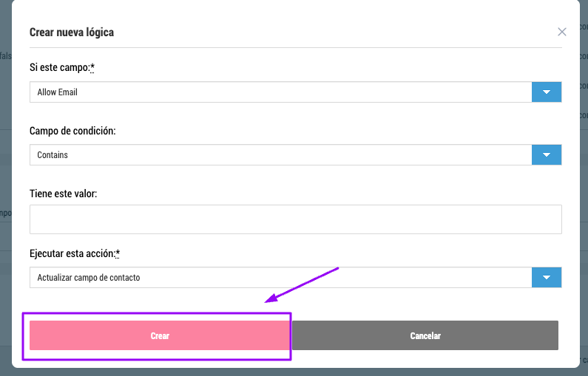Open the blue arrow beside Allow Email
The image size is (588, 376).
(547, 92)
